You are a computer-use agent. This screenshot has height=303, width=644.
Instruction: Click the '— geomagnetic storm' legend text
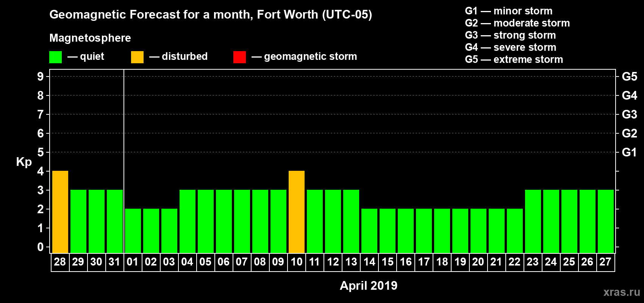tap(304, 57)
